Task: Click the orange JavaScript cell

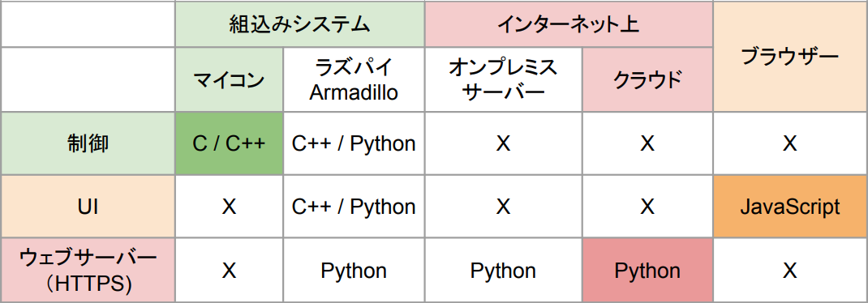Action: click(790, 207)
